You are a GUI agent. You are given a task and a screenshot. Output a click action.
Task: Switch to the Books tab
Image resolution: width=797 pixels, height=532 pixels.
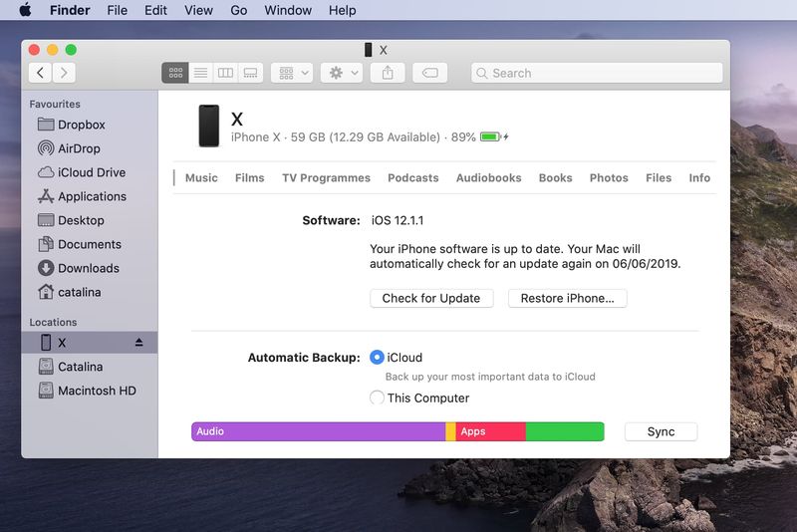click(x=556, y=178)
